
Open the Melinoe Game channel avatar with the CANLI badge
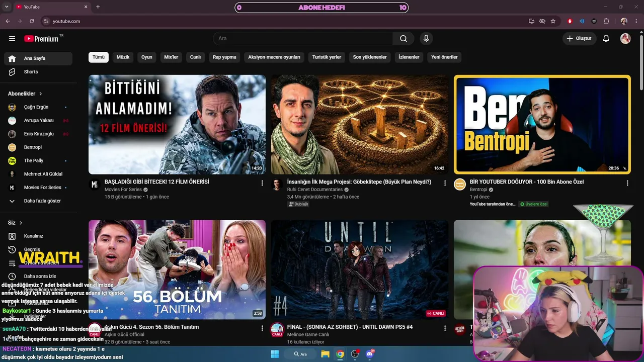pos(277,329)
